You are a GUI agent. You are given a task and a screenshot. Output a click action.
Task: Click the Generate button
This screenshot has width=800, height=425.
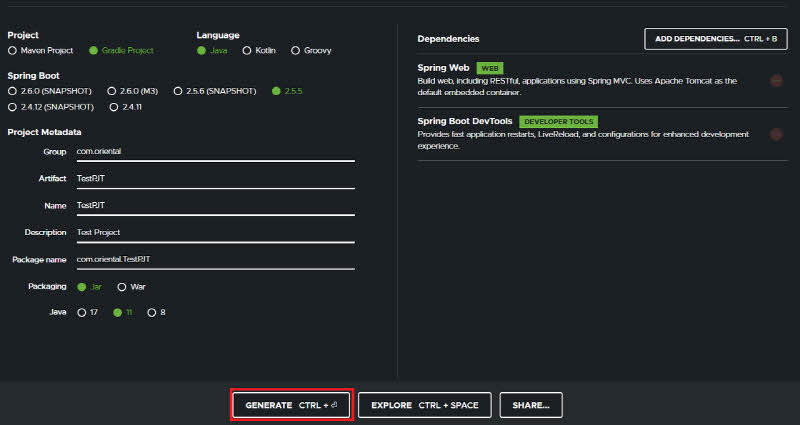[291, 405]
